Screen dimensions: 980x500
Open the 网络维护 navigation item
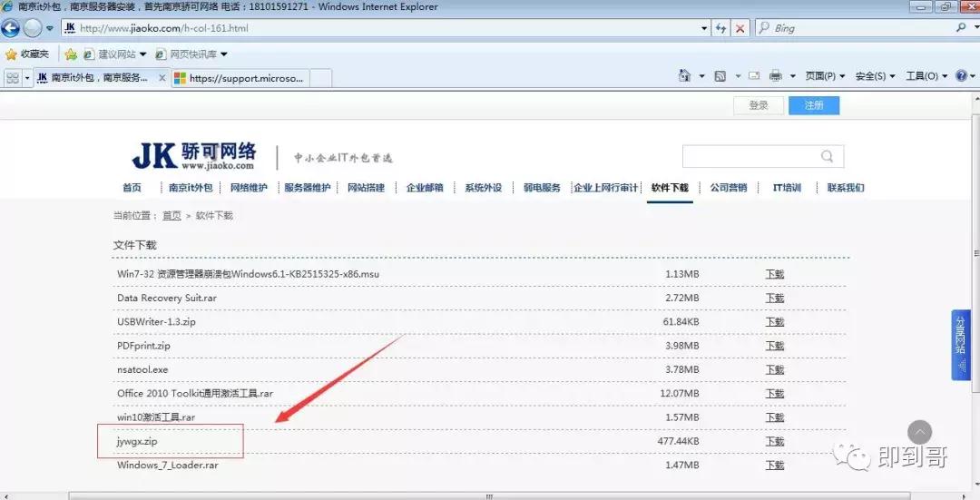[249, 188]
